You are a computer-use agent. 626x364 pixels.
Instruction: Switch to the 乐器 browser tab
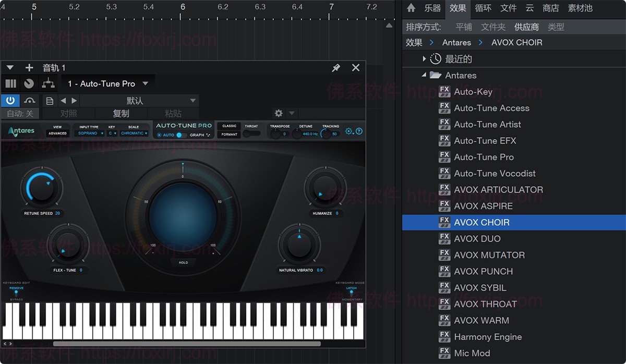click(432, 8)
